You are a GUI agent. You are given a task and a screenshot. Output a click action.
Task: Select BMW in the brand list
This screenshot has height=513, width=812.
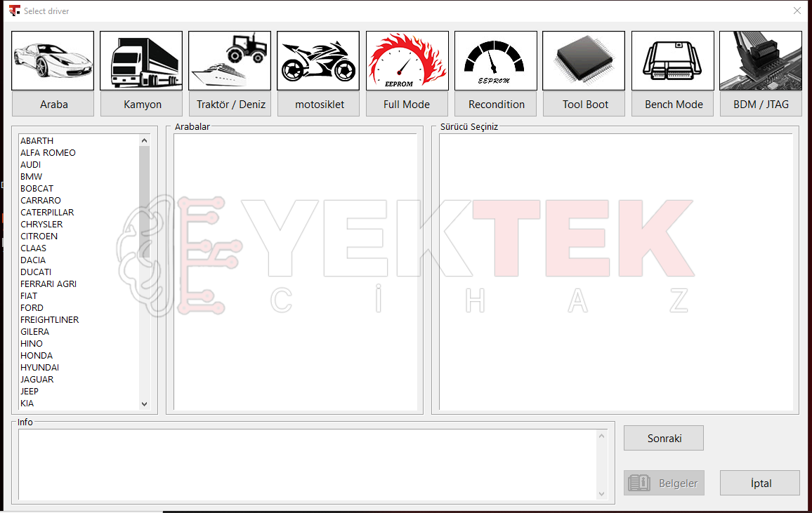coord(31,176)
